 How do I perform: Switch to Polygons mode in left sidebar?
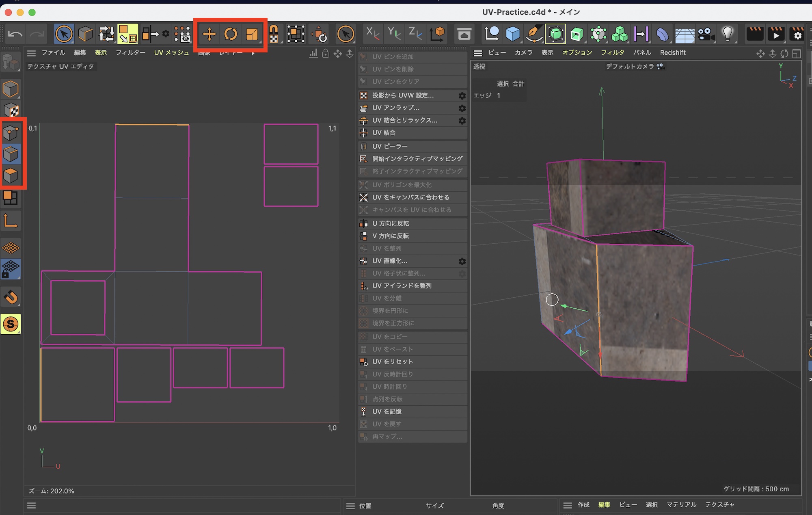coord(11,175)
